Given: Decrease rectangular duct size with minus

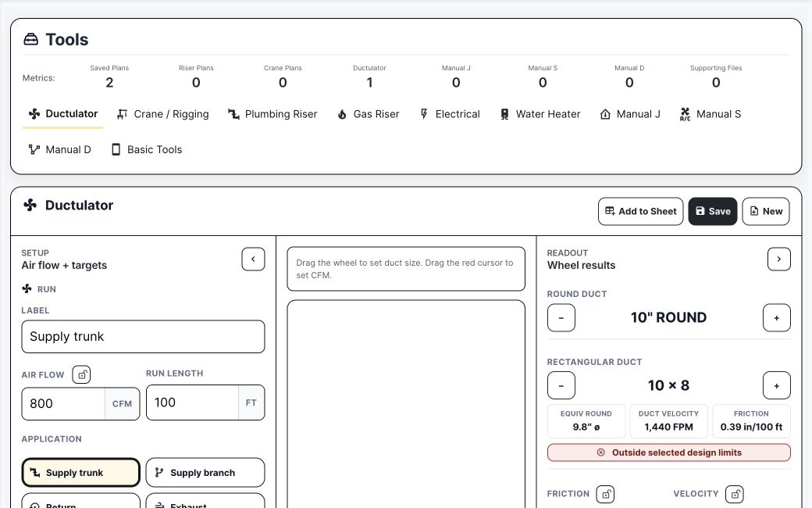Looking at the screenshot, I should 561,385.
